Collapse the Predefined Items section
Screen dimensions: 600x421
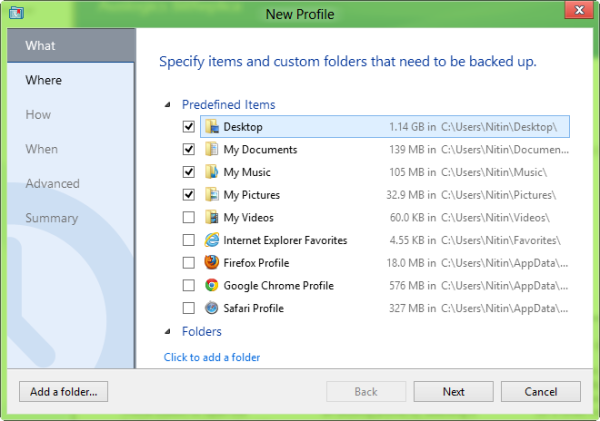coord(168,104)
